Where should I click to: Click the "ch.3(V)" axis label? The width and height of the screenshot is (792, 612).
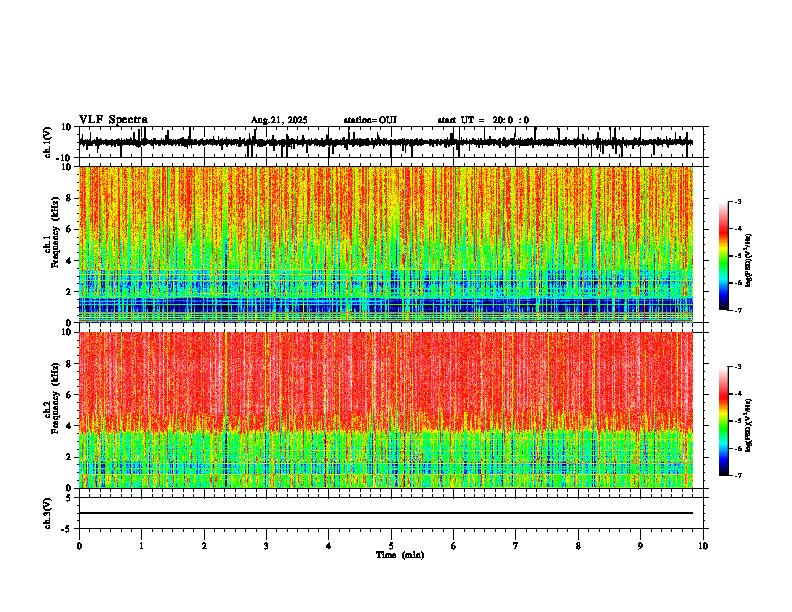48,514
